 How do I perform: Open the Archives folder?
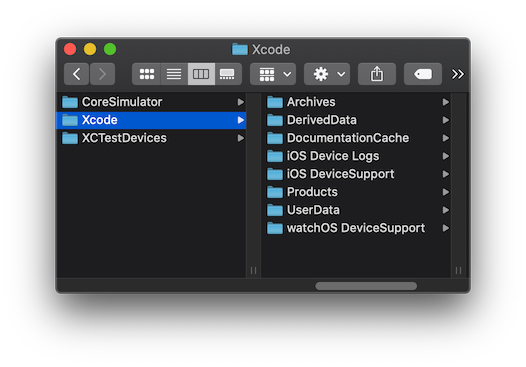click(x=356, y=102)
